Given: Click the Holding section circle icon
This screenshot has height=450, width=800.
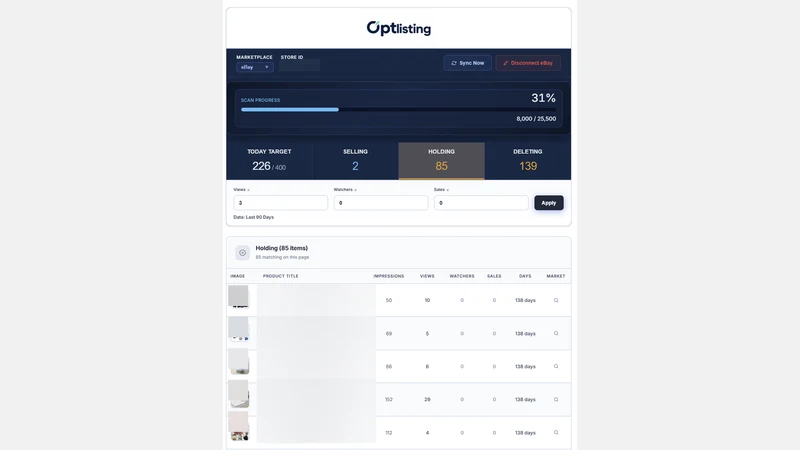Looking at the screenshot, I should click(242, 253).
